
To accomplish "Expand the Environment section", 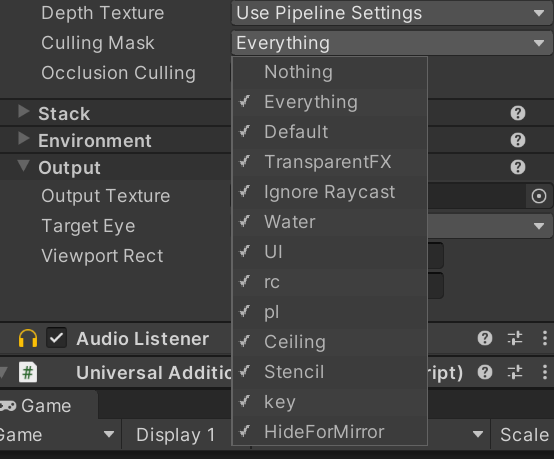I will pos(24,139).
